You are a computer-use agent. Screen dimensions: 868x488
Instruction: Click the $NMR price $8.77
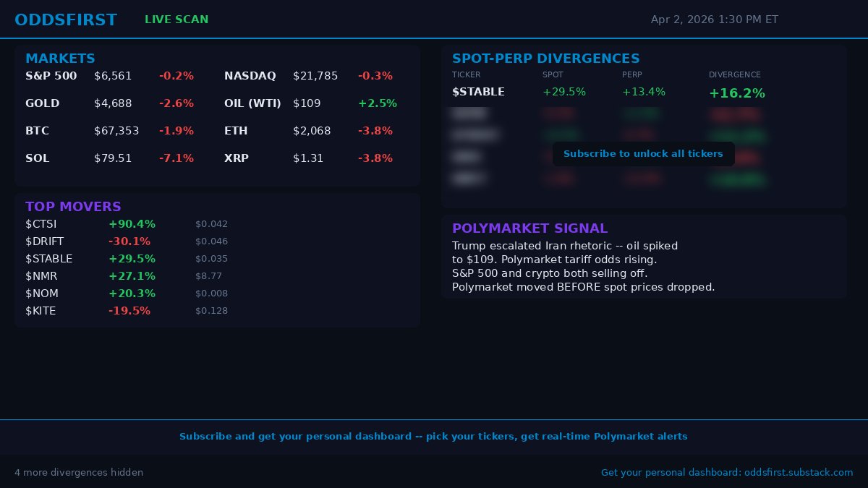click(209, 276)
